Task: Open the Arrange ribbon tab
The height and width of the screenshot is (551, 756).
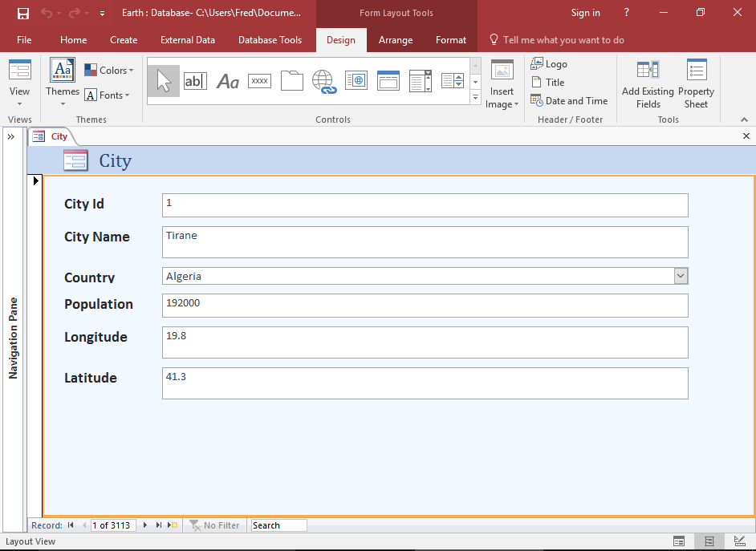Action: pyautogui.click(x=395, y=40)
